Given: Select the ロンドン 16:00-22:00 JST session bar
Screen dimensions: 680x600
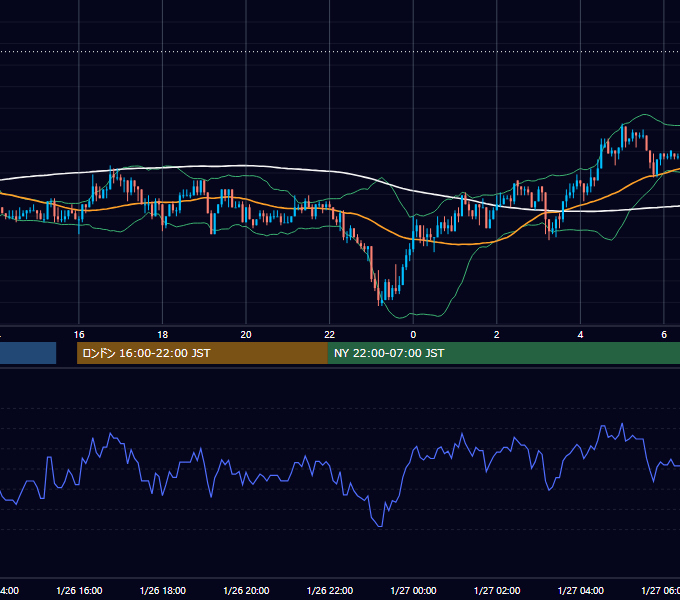Looking at the screenshot, I should click(202, 353).
